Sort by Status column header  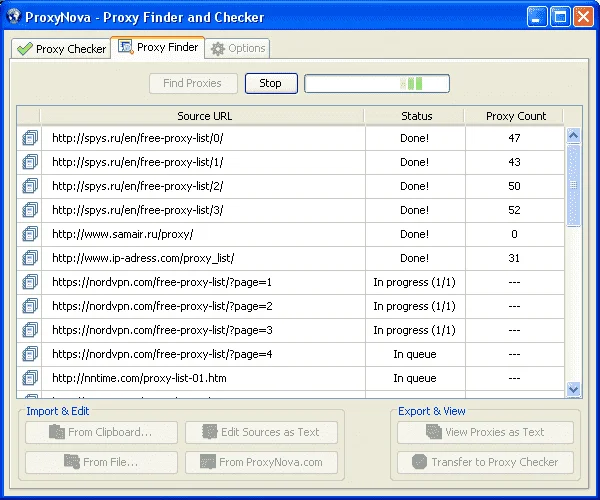coord(415,116)
